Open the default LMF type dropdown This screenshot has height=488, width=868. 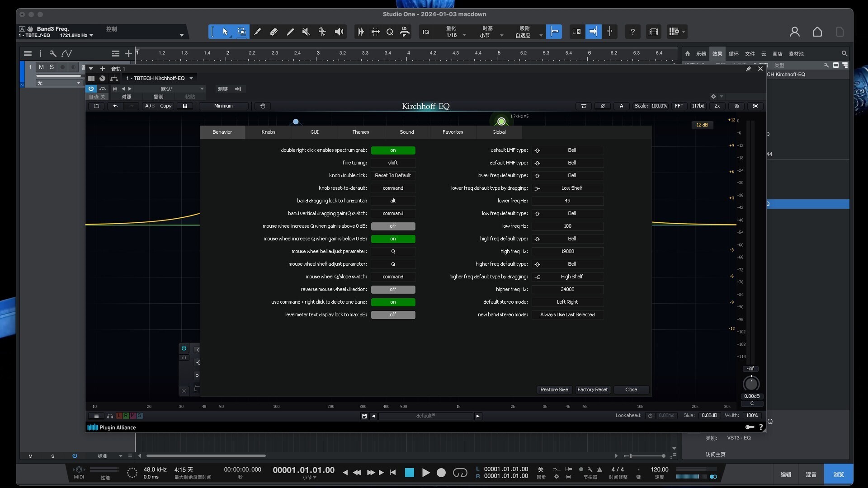[567, 150]
